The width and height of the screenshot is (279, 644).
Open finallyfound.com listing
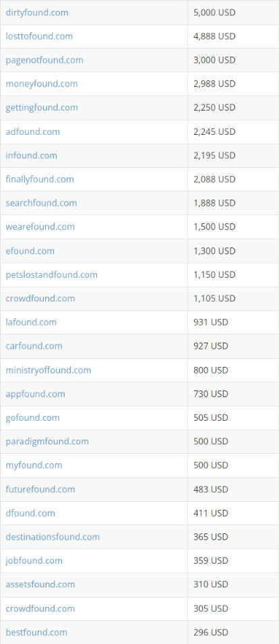tap(40, 179)
